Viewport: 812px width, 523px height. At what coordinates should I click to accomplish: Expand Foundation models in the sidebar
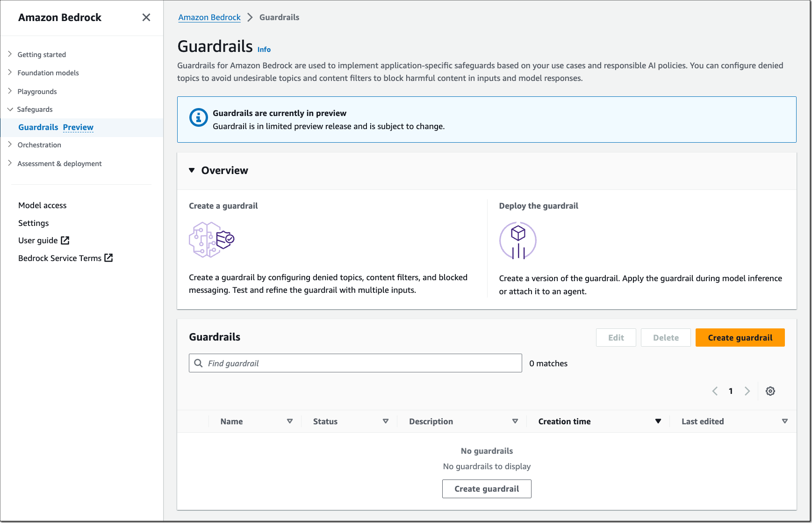pyautogui.click(x=10, y=73)
